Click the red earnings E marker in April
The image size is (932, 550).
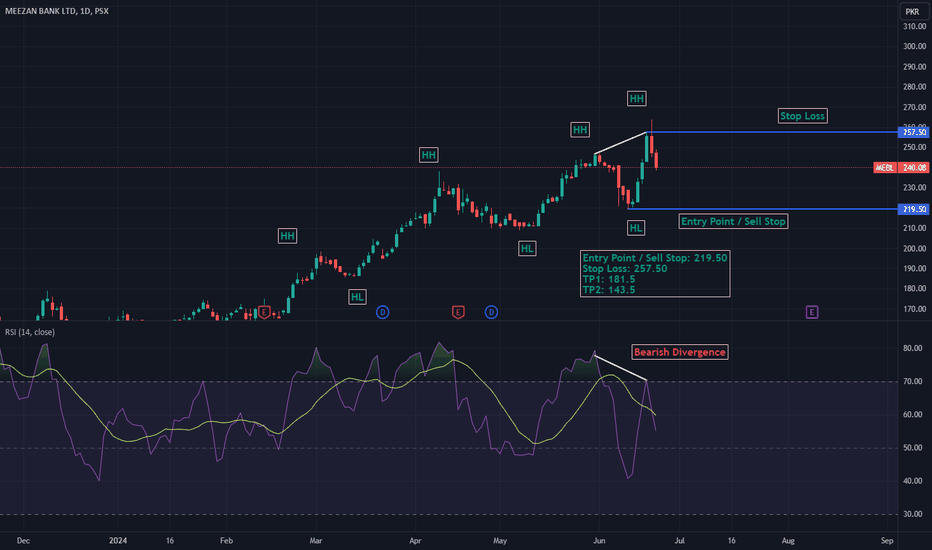point(458,312)
